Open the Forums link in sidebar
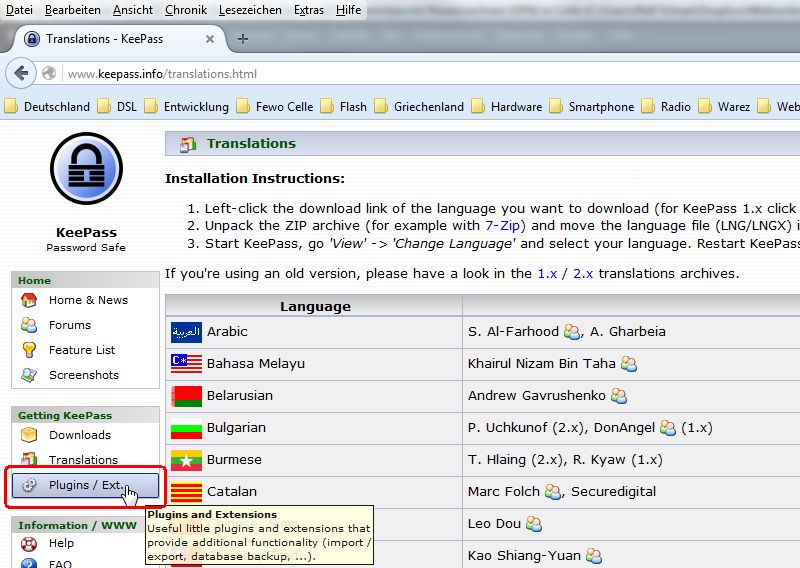This screenshot has height=568, width=800. pyautogui.click(x=70, y=325)
